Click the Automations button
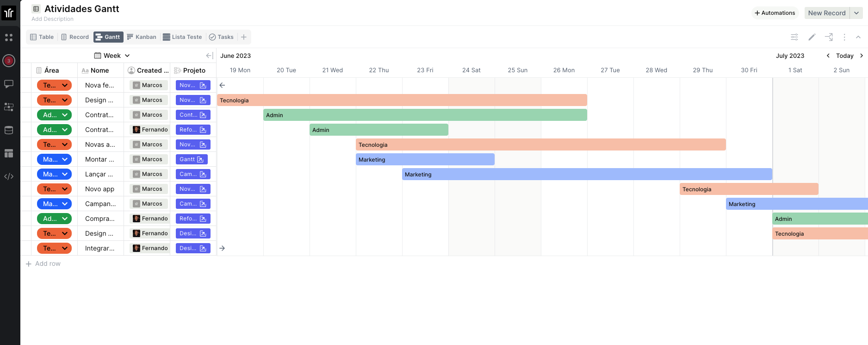 point(775,13)
